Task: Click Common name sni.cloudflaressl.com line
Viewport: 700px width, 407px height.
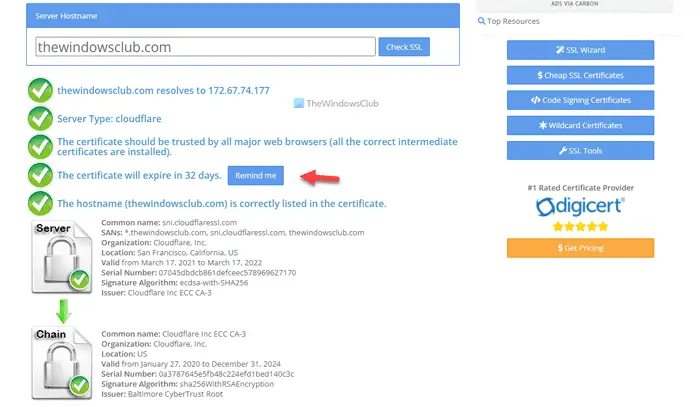Action: pyautogui.click(x=169, y=222)
